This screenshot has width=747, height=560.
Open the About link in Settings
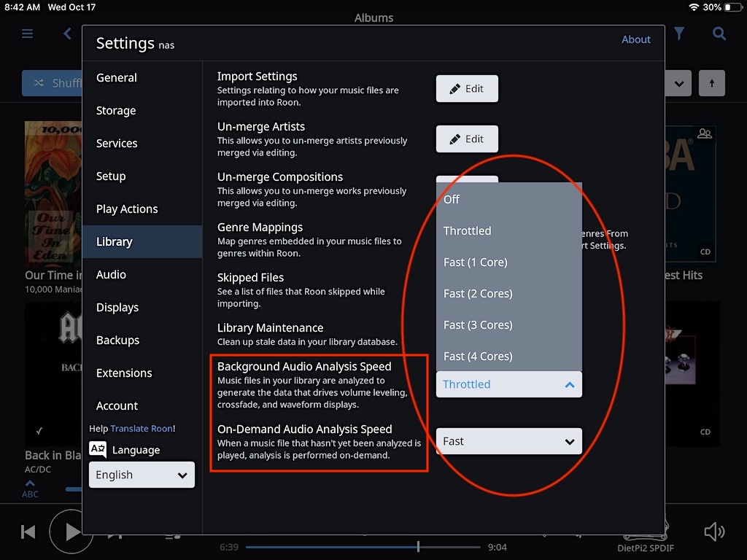point(635,39)
